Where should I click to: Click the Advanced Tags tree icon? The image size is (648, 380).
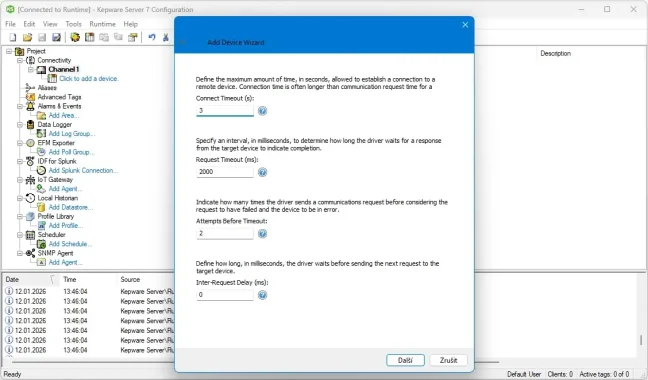coord(30,97)
